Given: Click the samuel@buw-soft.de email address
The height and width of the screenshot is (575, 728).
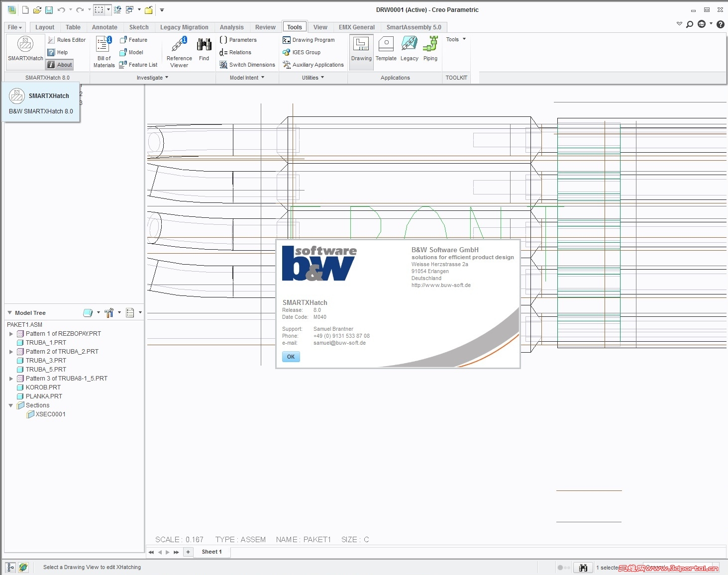Looking at the screenshot, I should (339, 343).
